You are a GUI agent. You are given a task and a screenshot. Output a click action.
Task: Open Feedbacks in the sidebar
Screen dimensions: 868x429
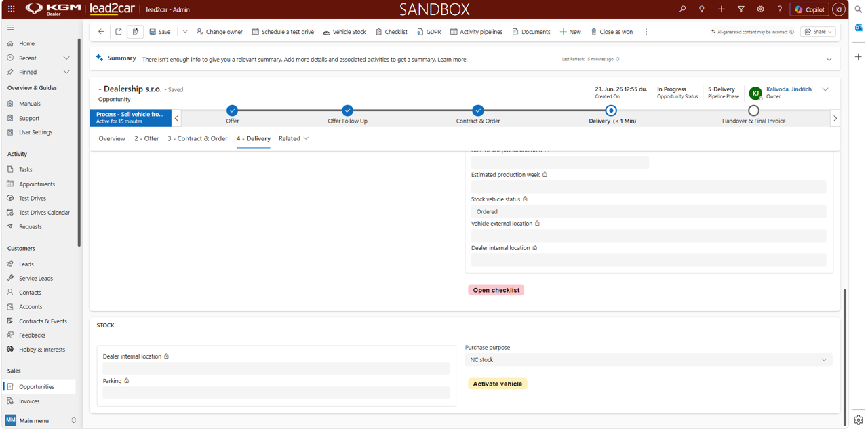click(32, 335)
